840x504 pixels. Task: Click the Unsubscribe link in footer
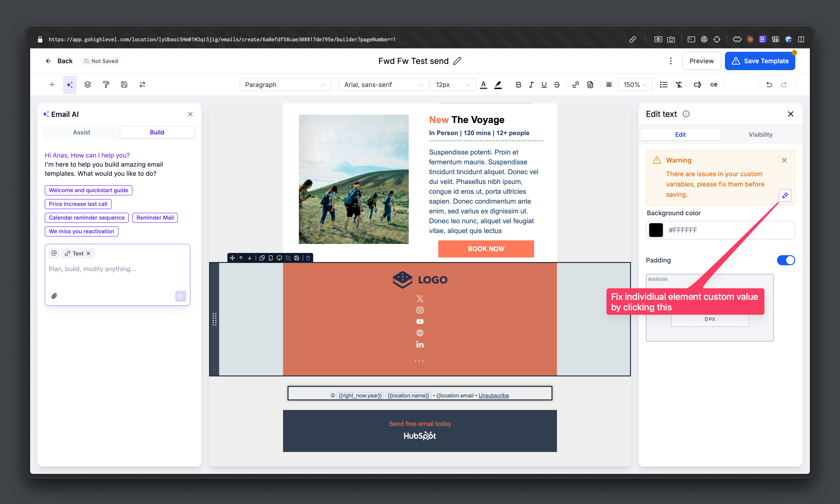(x=493, y=395)
